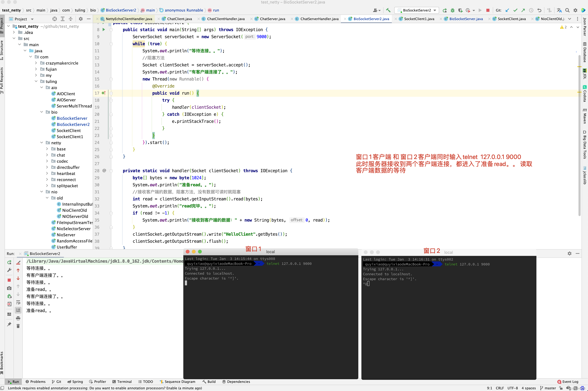Expand the crazymakercircle package

[x=36, y=63]
